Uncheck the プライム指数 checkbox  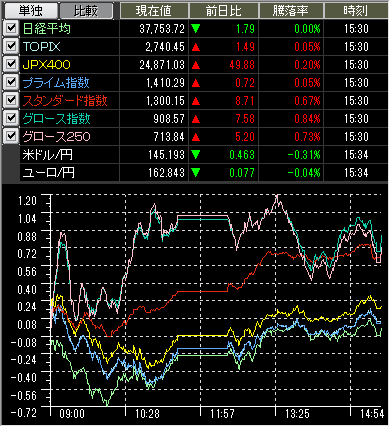tap(11, 82)
